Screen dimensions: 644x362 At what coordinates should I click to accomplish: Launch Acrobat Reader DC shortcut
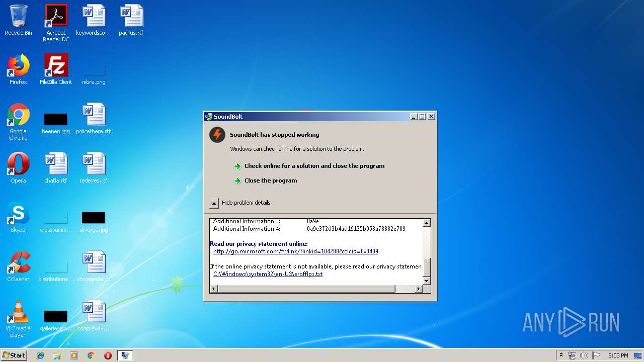56,23
